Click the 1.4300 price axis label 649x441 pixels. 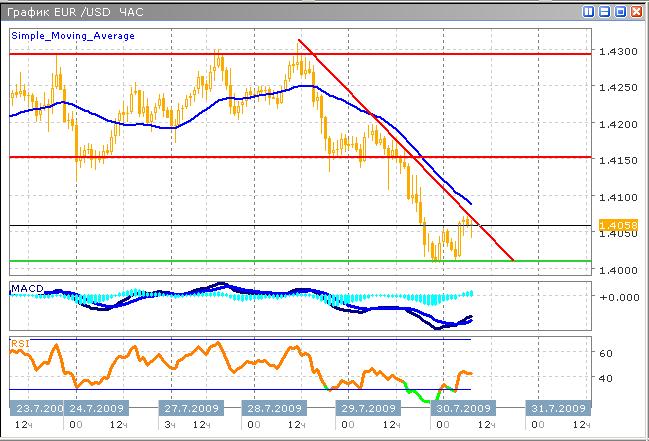click(x=618, y=51)
